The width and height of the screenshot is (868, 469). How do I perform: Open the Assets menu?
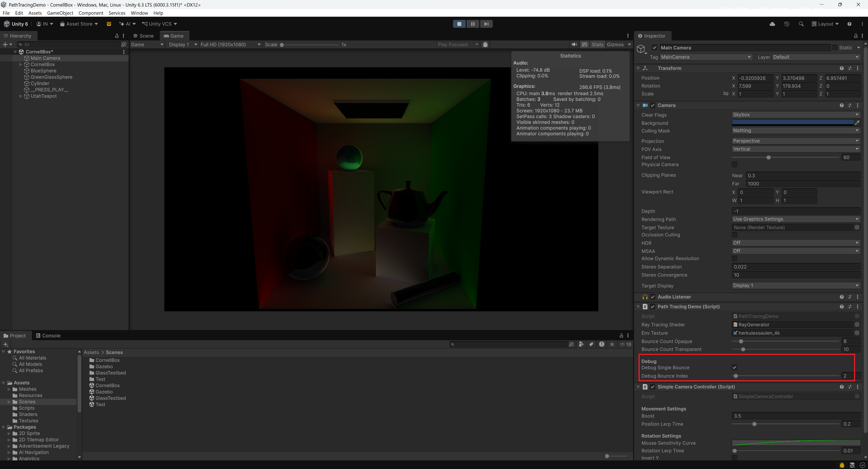coord(35,13)
